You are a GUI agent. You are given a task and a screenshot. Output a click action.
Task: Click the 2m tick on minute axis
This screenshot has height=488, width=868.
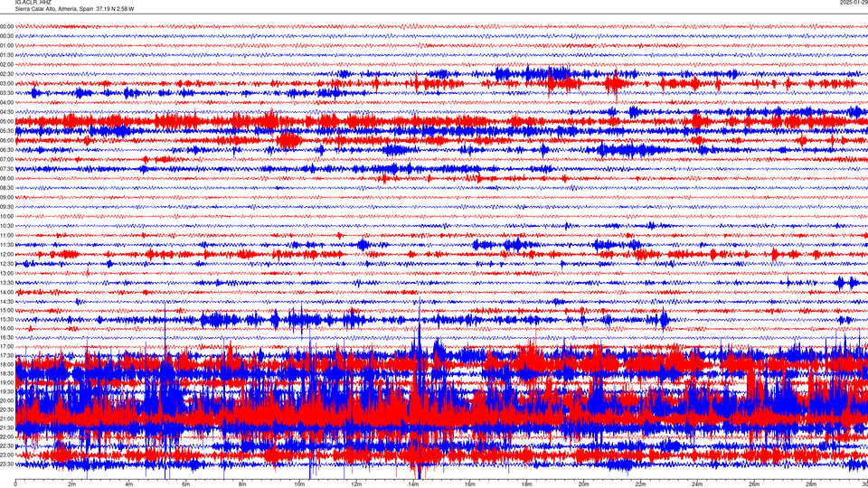point(72,484)
